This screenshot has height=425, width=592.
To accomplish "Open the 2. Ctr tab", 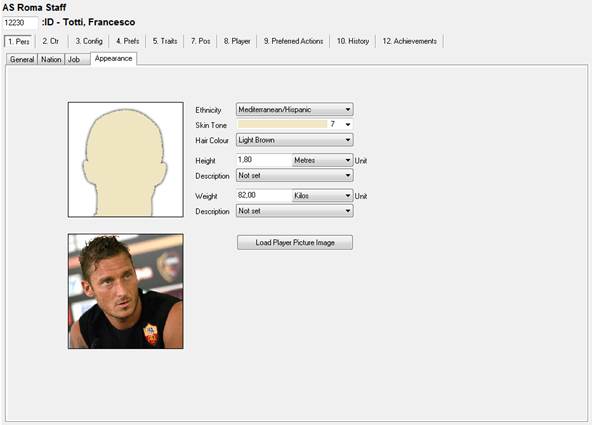I will click(51, 41).
